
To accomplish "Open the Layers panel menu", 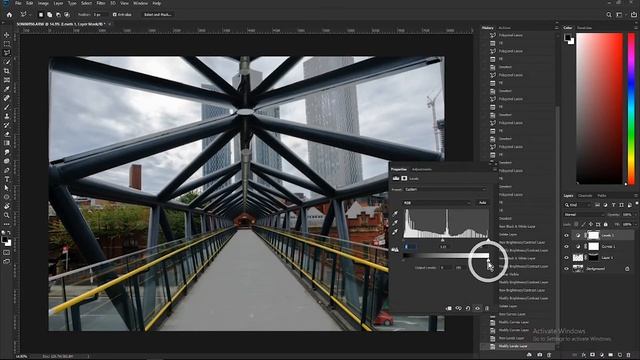I will (635, 196).
